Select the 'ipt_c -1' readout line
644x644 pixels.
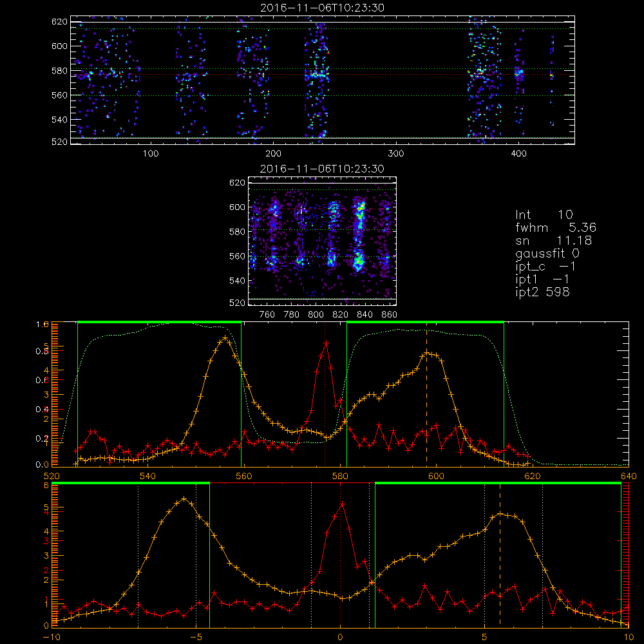pos(545,267)
